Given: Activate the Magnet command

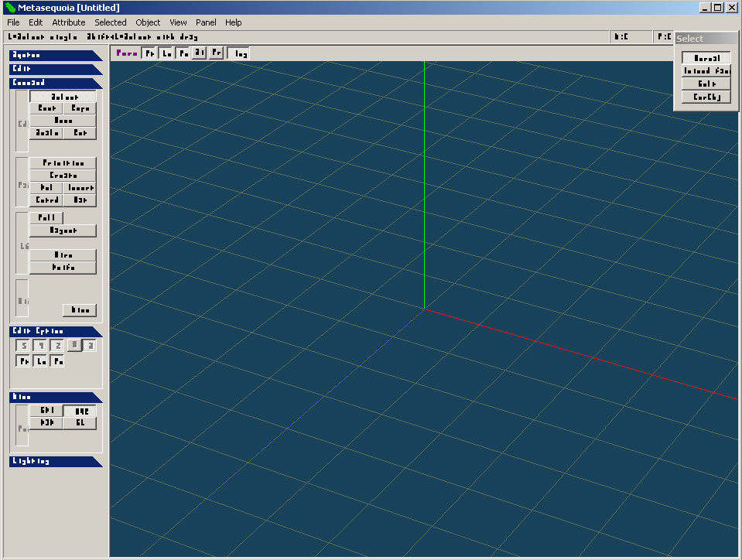Looking at the screenshot, I should pos(63,230).
